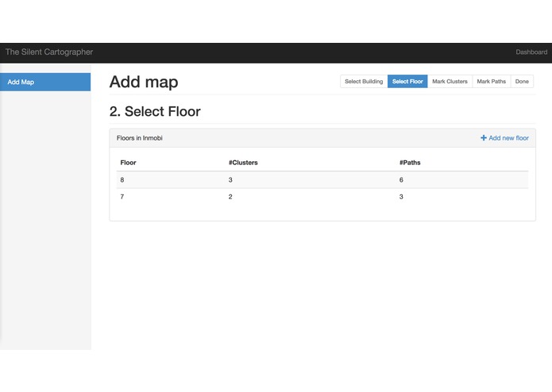552x392 pixels.
Task: Go to the Dashboard link
Action: coord(531,52)
